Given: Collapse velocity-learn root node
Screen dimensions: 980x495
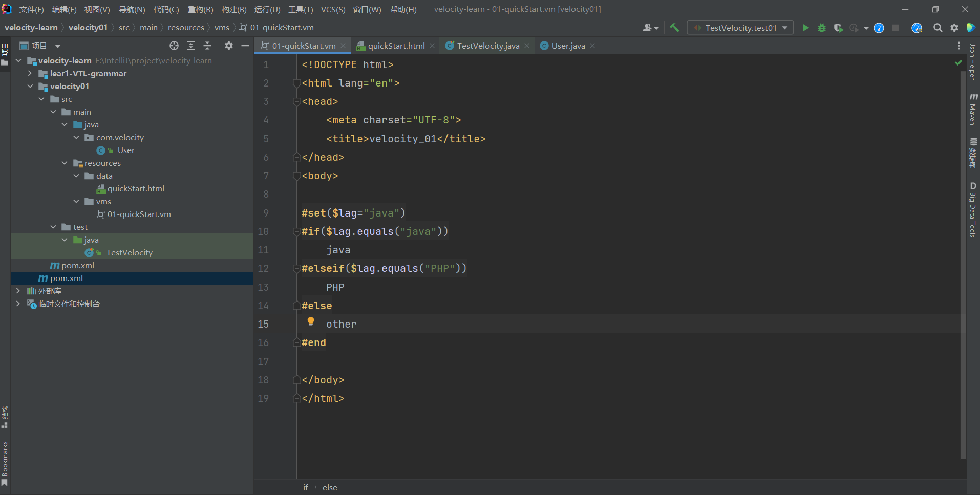Looking at the screenshot, I should coord(18,60).
